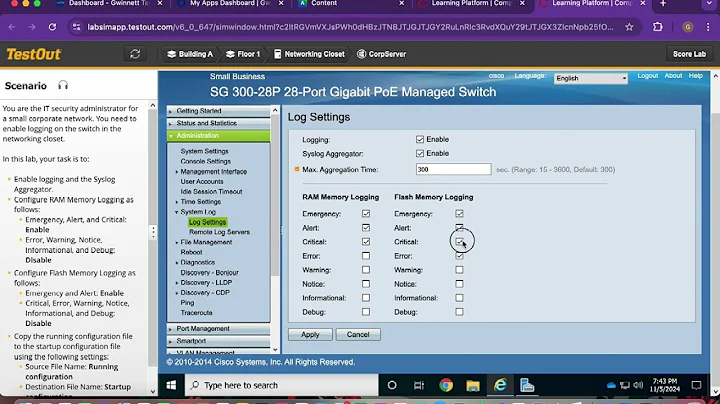Open CorpServer from the navigation bar
Image resolution: width=720 pixels, height=404 pixels.
pos(382,54)
